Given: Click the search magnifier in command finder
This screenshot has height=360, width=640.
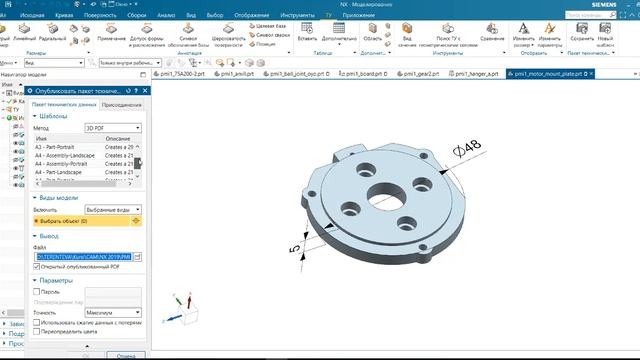Looking at the screenshot, I should tap(612, 15).
